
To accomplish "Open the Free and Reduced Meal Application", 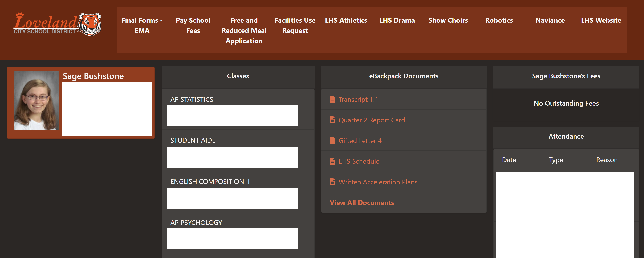I will [244, 30].
